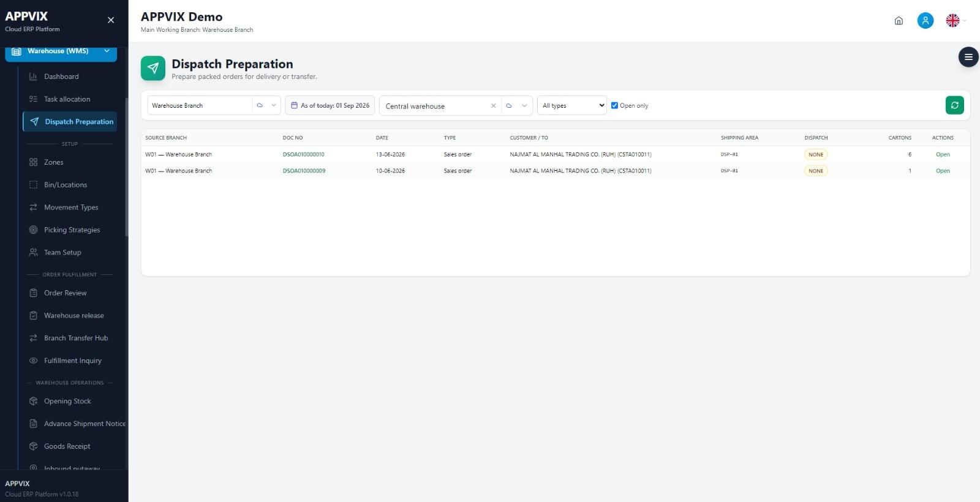980x502 pixels.
Task: Click the green refresh button
Action: click(954, 105)
